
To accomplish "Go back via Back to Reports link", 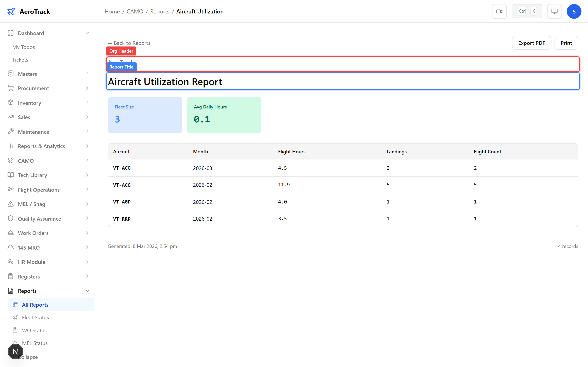I will pyautogui.click(x=129, y=43).
